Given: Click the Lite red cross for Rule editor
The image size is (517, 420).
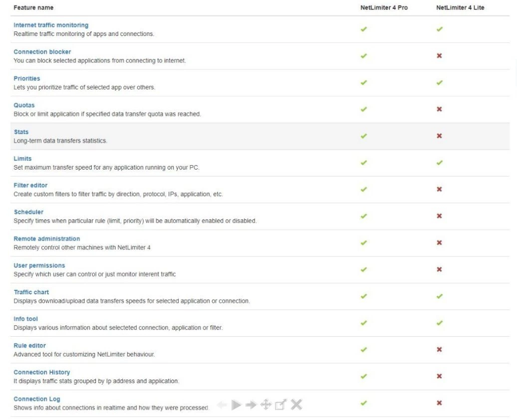Looking at the screenshot, I should (439, 350).
